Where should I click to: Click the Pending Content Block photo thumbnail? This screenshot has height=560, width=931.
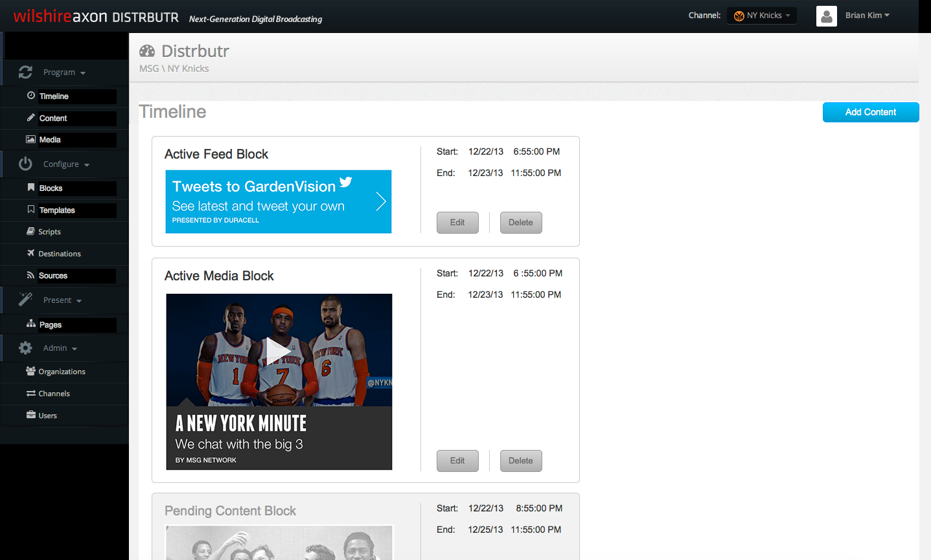279,543
